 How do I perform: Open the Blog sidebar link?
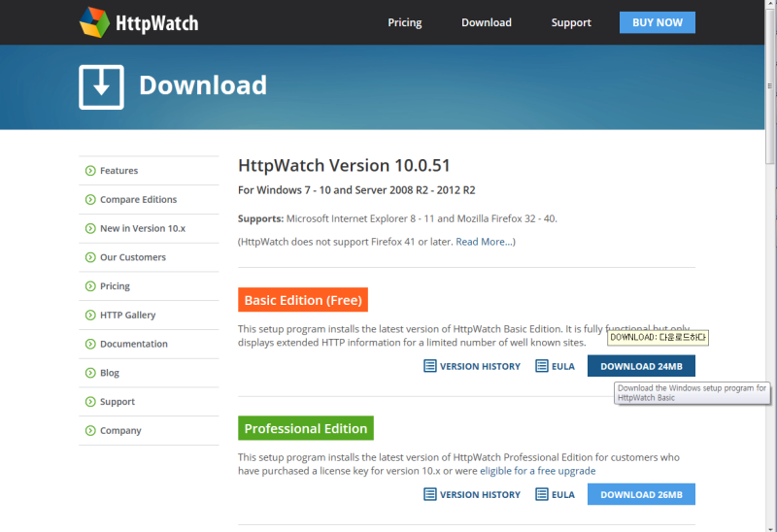tap(110, 373)
